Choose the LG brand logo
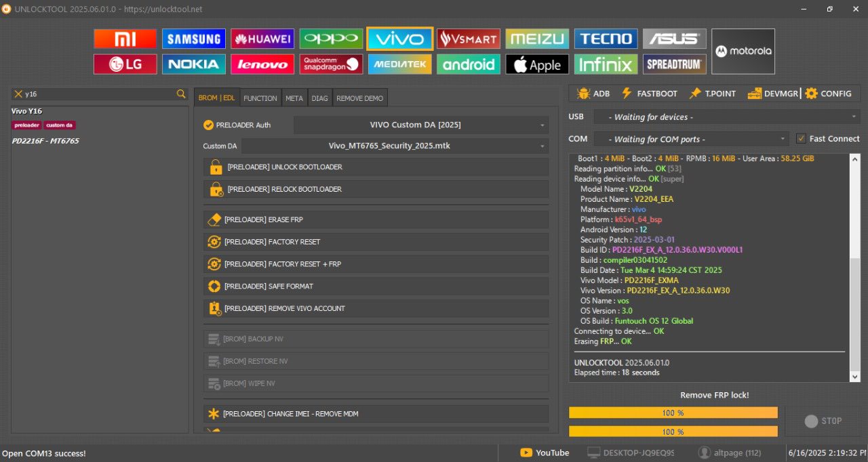Viewport: 868px width, 462px height. (125, 64)
